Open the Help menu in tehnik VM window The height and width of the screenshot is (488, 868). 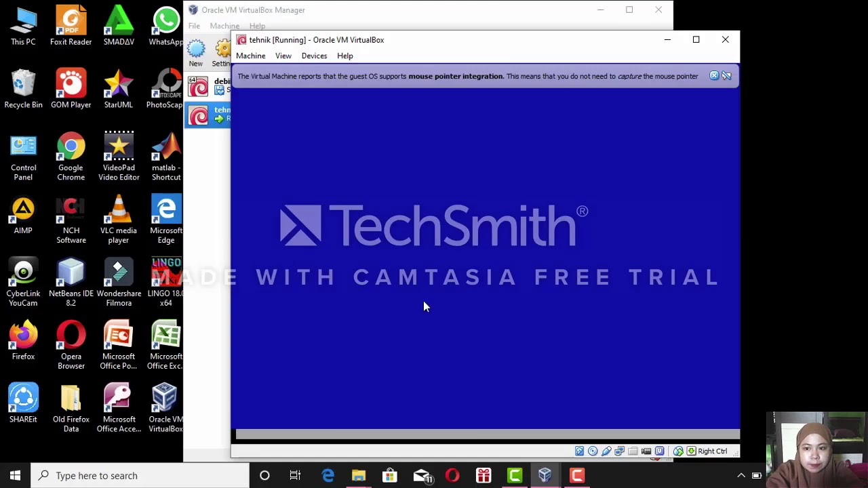pyautogui.click(x=345, y=56)
